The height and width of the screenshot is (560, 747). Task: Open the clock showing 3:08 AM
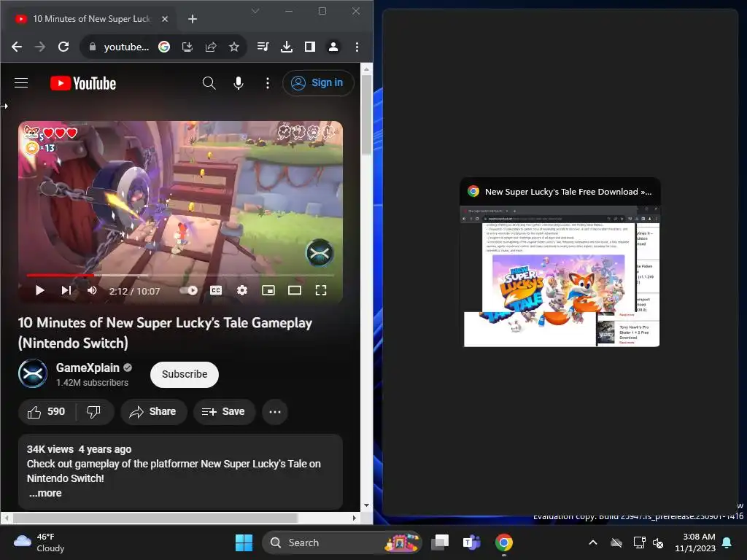[x=695, y=542]
